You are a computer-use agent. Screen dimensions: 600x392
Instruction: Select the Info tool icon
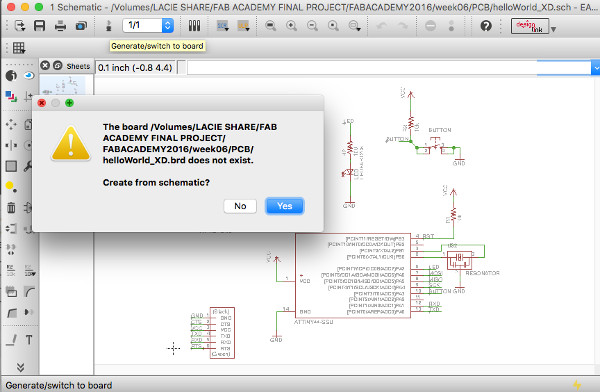pos(11,75)
